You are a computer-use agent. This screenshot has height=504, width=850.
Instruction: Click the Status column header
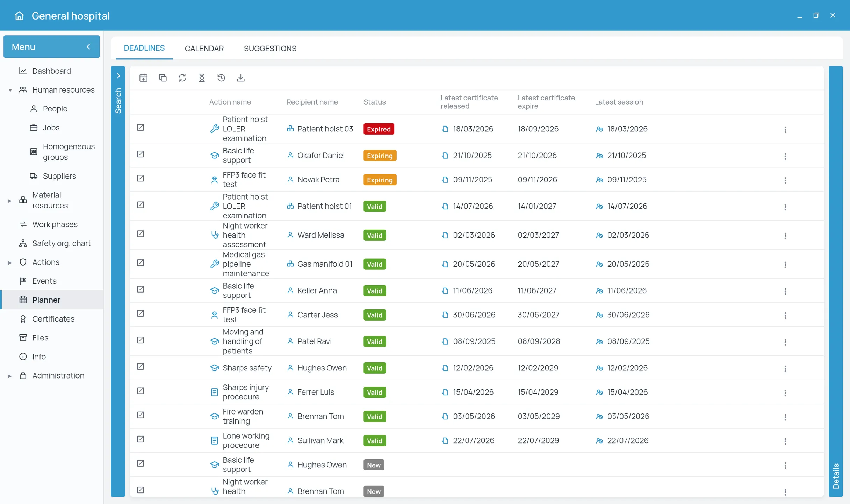(374, 102)
